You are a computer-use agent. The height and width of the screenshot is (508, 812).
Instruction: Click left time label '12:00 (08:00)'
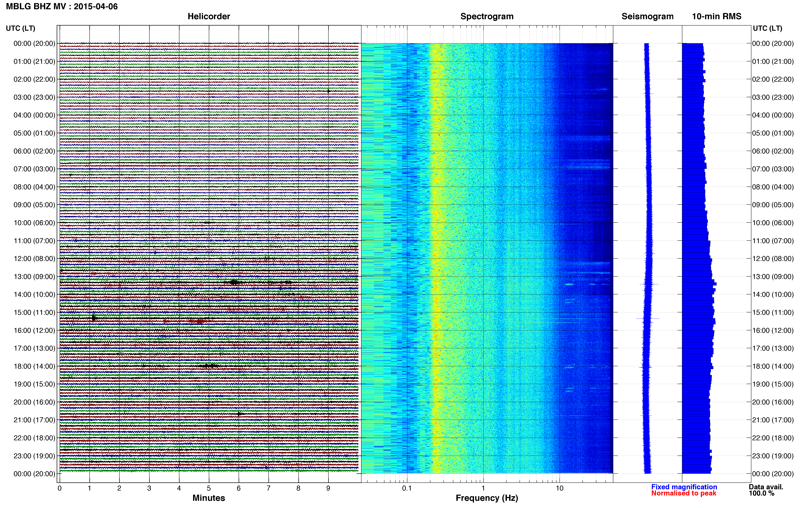(x=34, y=259)
